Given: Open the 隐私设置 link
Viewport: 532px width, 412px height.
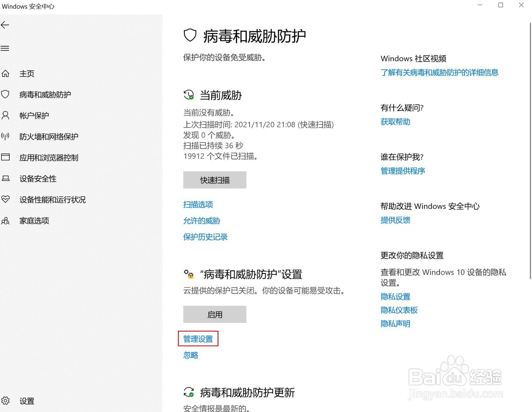Looking at the screenshot, I should click(x=395, y=296).
